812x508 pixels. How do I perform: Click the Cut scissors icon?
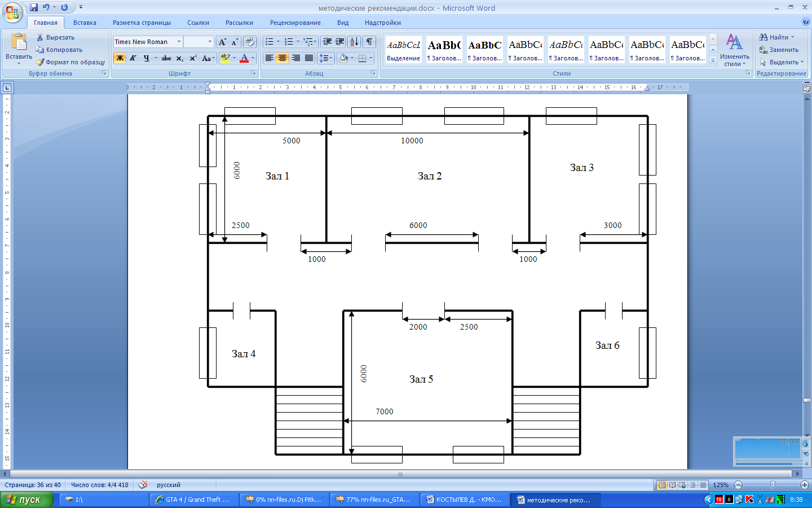tap(40, 37)
